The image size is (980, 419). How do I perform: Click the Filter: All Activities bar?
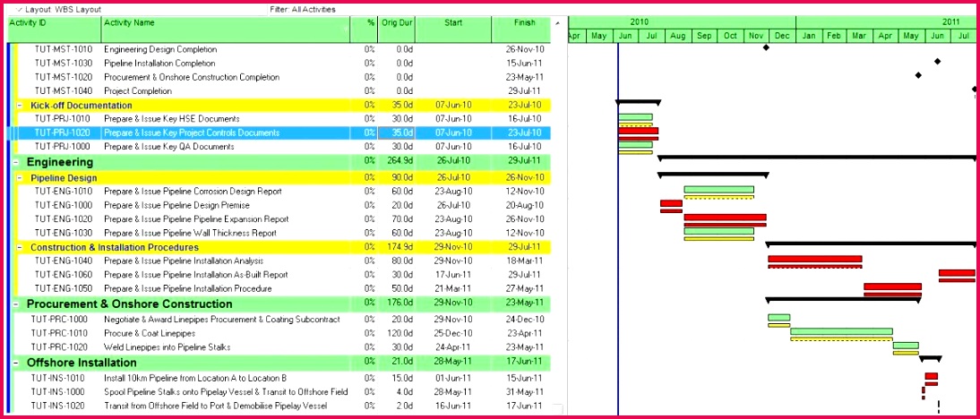303,9
